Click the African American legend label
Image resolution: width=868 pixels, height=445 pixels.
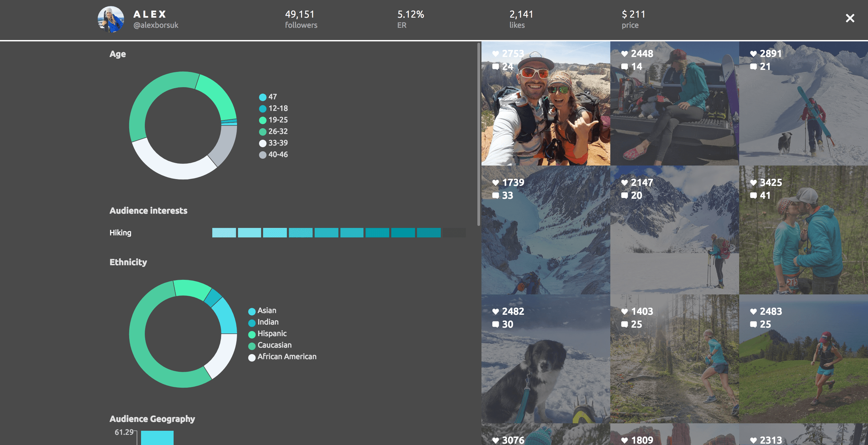(287, 357)
